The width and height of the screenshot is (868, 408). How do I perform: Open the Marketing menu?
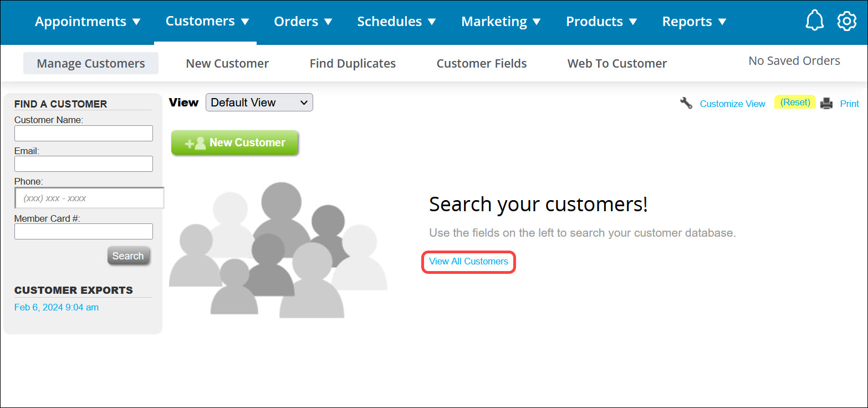(500, 21)
